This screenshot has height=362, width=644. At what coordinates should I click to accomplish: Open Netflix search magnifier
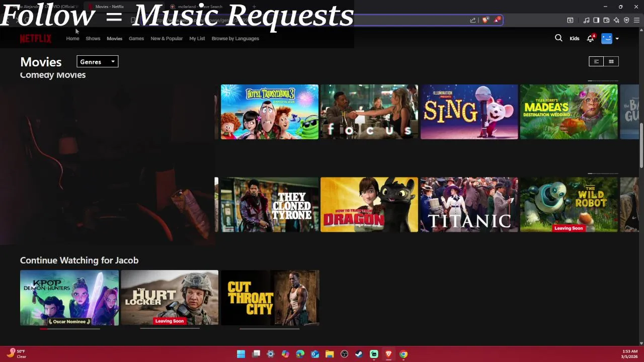[x=558, y=38]
